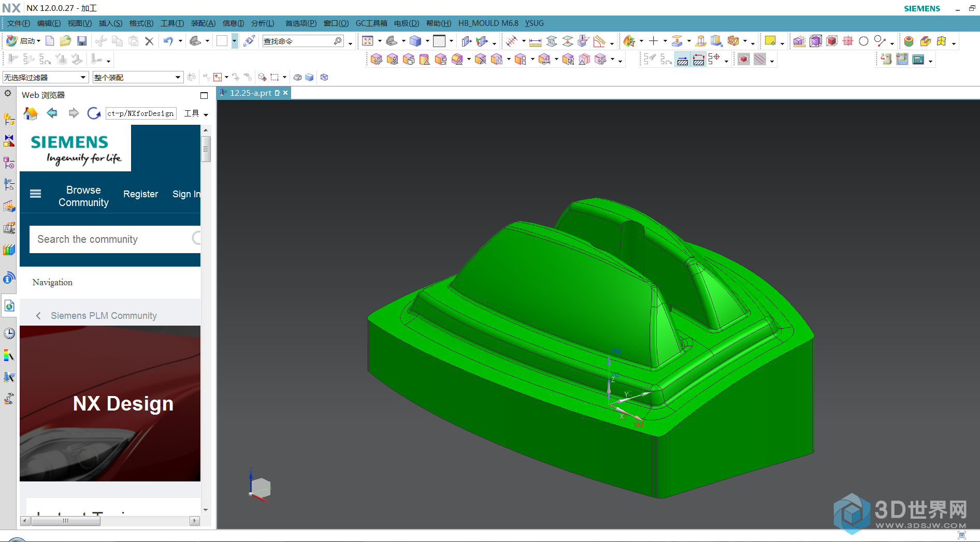
Task: Click the Sign In link
Action: tap(186, 194)
